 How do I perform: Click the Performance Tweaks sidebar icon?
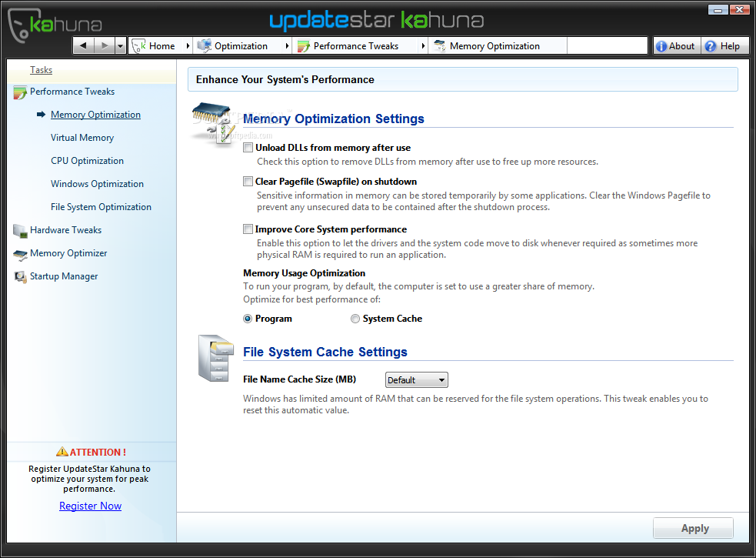pos(20,92)
